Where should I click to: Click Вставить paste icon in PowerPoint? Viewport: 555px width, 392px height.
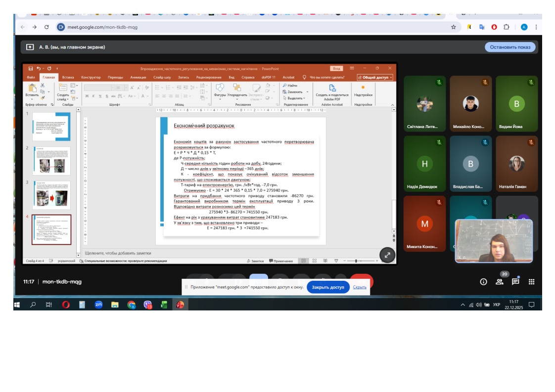[x=32, y=90]
